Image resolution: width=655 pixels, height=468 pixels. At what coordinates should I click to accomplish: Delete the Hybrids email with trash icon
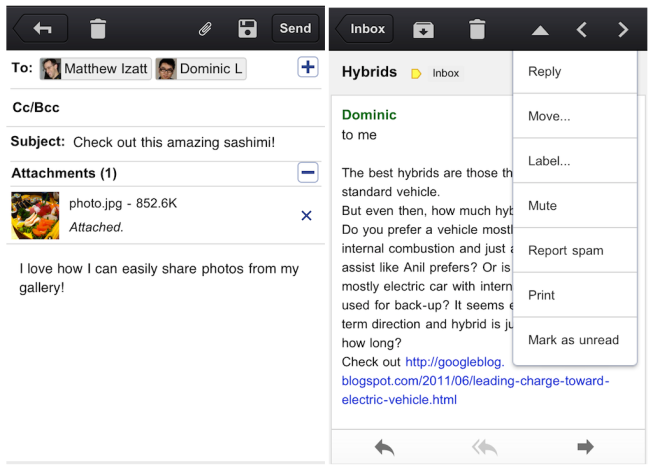(477, 29)
